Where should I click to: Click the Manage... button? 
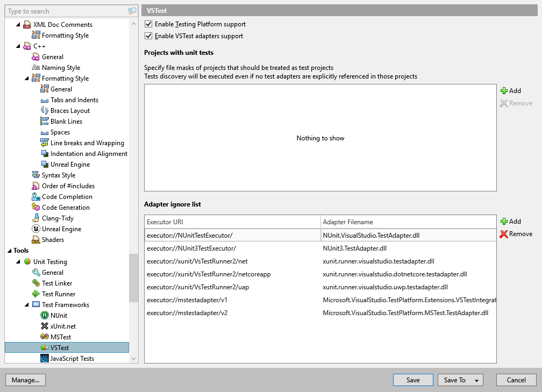coord(26,380)
